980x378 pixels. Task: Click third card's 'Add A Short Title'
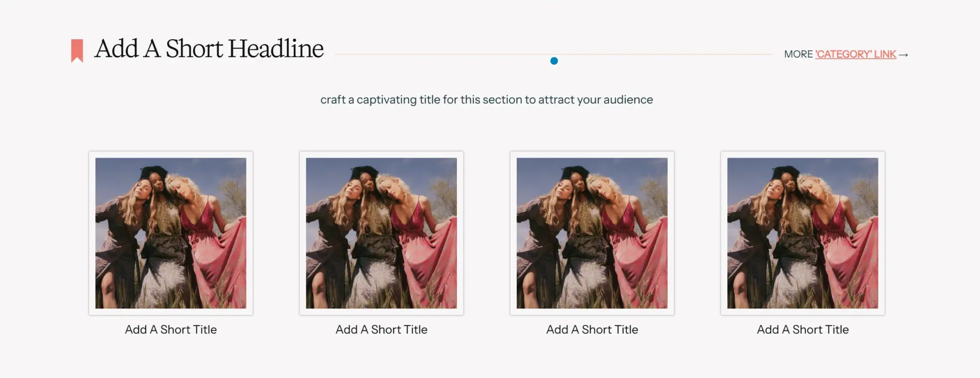pyautogui.click(x=592, y=330)
